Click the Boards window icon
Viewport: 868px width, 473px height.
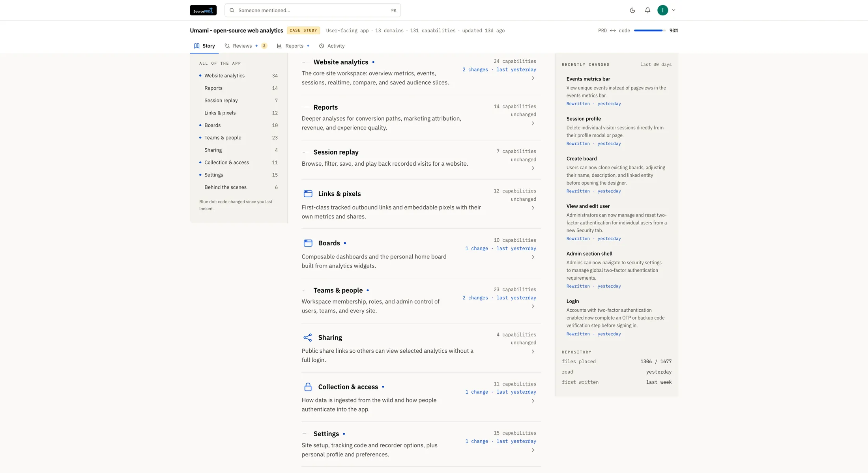click(x=308, y=243)
